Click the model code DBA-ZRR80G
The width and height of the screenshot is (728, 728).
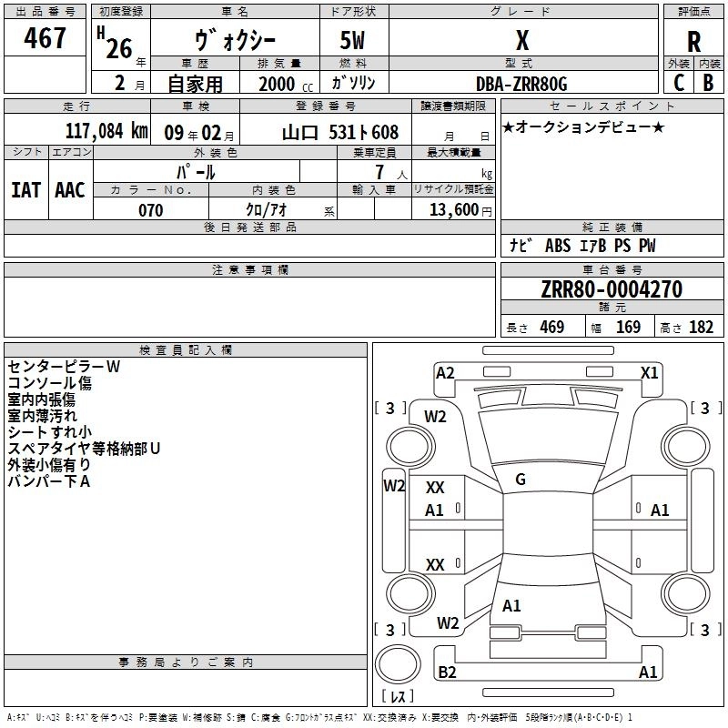(521, 83)
